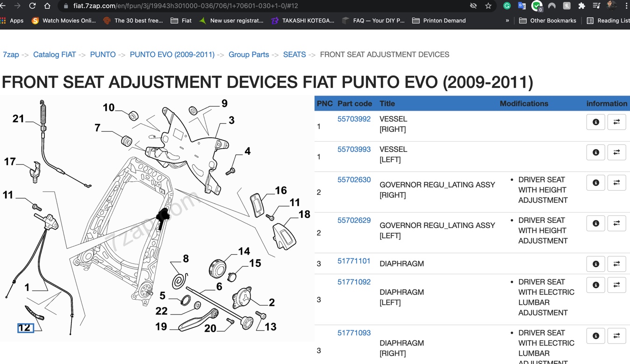Click the eye-slash tracking icon in address bar

[x=473, y=6]
